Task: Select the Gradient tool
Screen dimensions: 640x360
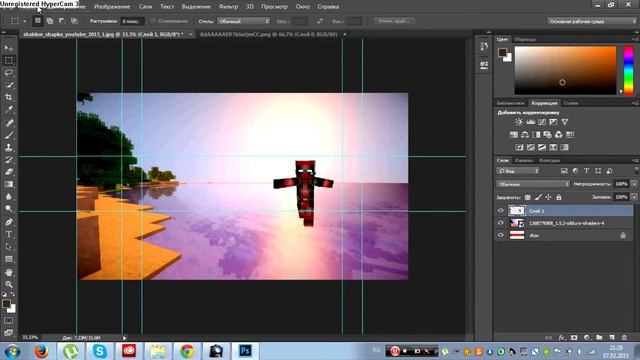Action: click(9, 184)
